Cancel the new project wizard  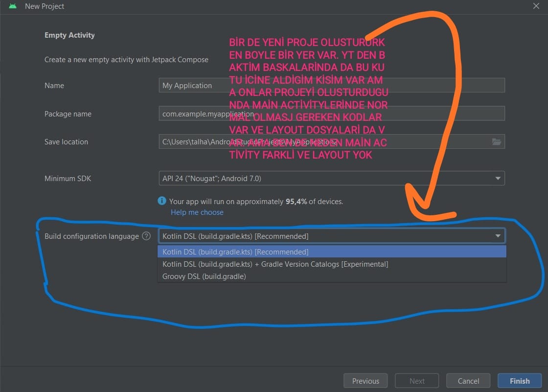[468, 381]
